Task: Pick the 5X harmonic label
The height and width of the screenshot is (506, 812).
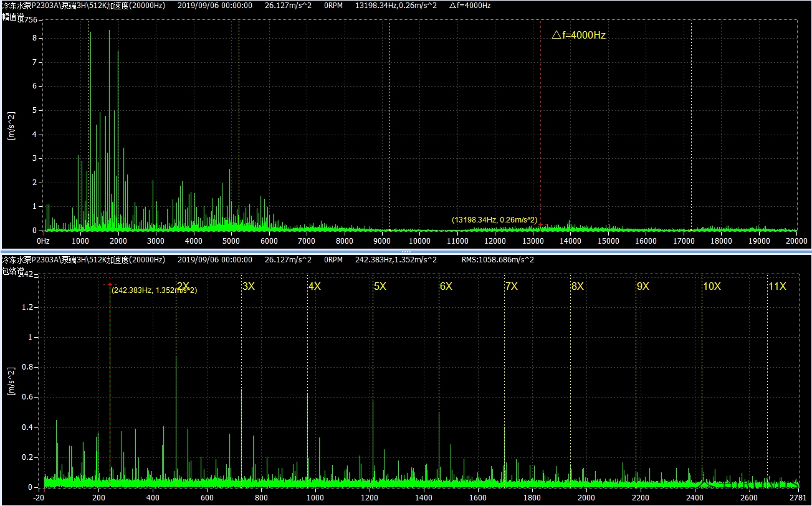Action: tap(380, 287)
